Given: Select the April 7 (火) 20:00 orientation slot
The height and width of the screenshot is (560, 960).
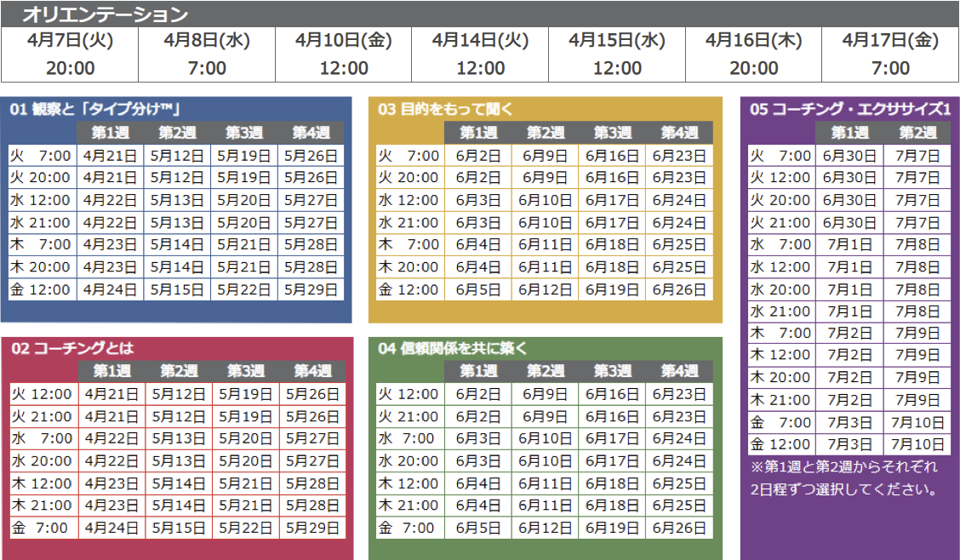Looking at the screenshot, I should tap(70, 54).
